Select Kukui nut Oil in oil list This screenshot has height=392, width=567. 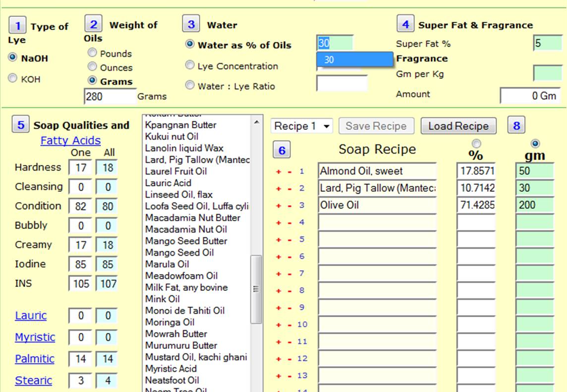click(172, 136)
